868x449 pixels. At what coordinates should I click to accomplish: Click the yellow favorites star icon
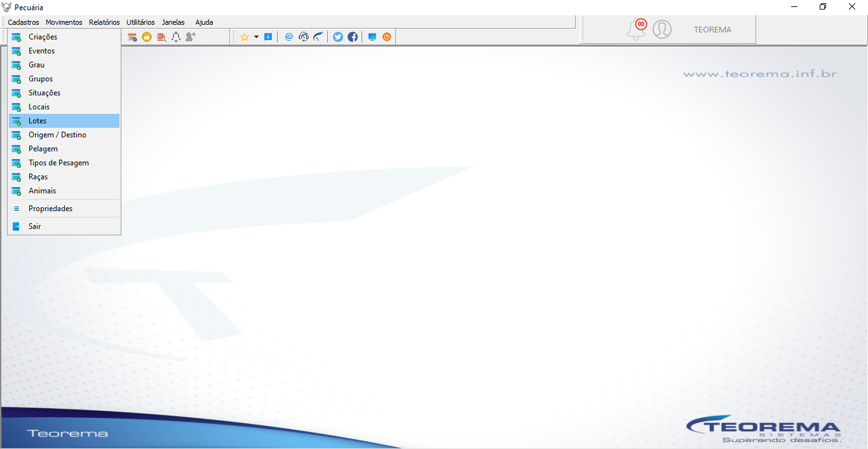pyautogui.click(x=244, y=37)
